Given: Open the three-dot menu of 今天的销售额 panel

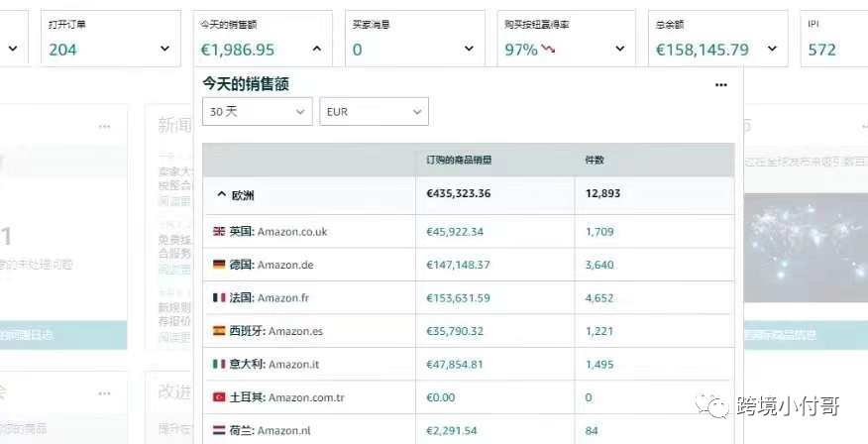Looking at the screenshot, I should point(720,84).
